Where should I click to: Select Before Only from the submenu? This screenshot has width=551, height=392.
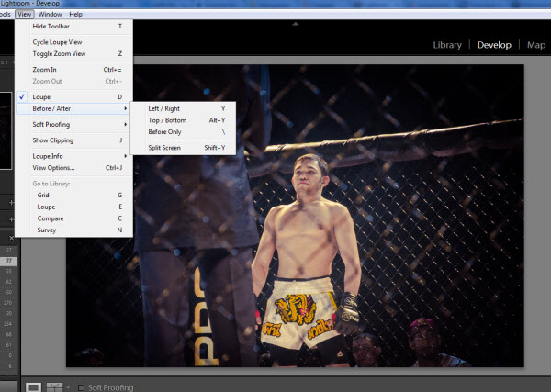(165, 131)
